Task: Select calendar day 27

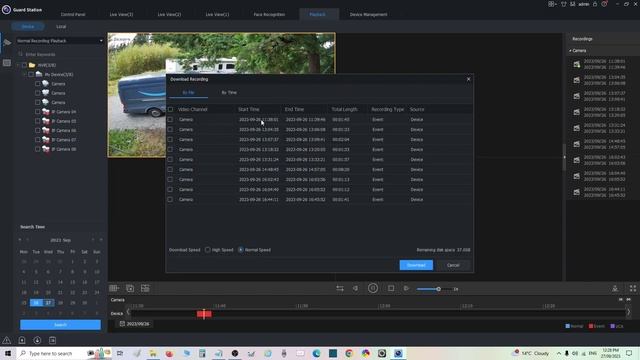Action: click(x=48, y=303)
